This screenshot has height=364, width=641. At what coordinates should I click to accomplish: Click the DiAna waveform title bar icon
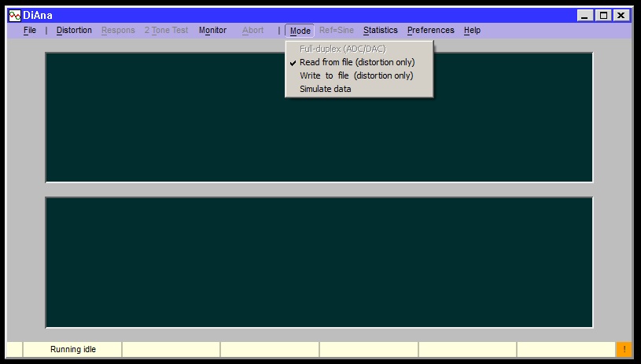point(15,16)
